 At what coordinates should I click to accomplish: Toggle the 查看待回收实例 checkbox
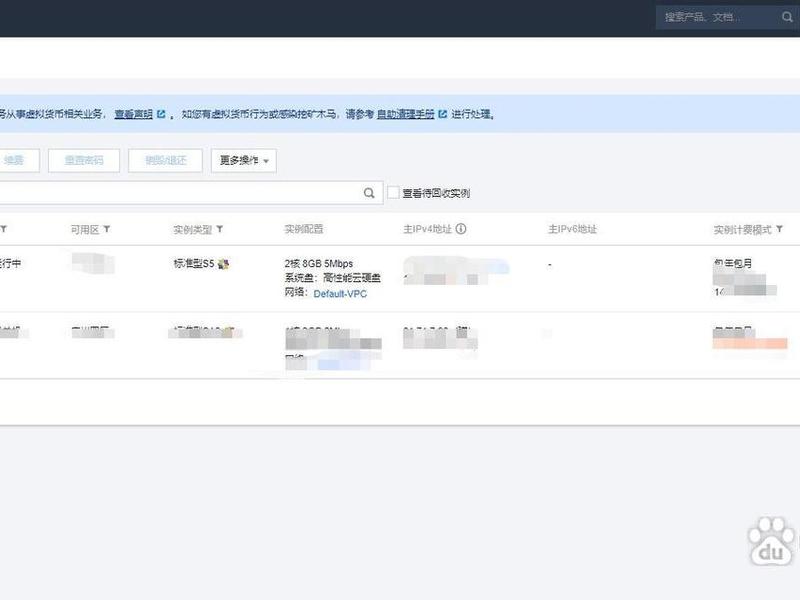click(393, 193)
